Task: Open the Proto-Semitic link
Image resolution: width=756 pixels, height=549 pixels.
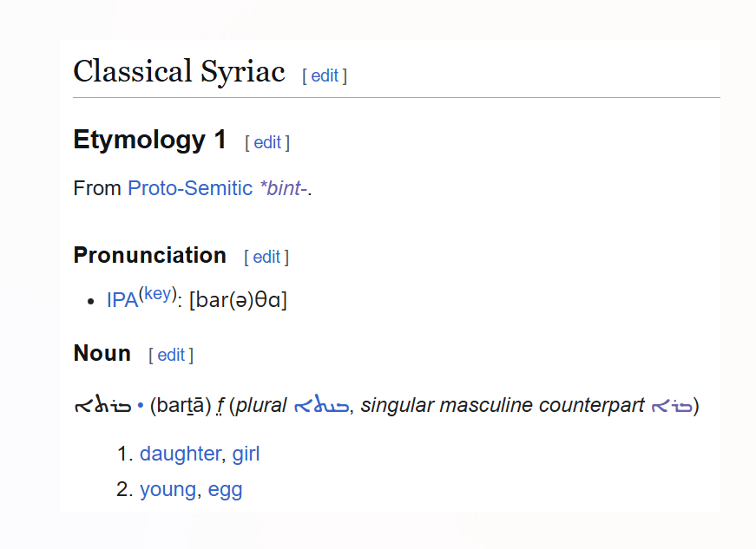Action: pyautogui.click(x=190, y=188)
